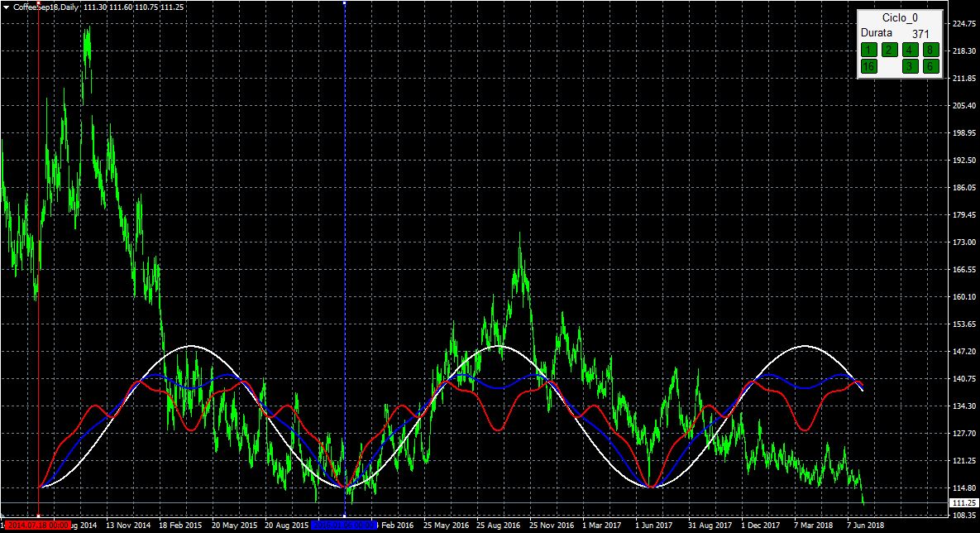Click the green cycle button labeled 1
Viewport: 980px width, 533px height.
click(x=869, y=50)
